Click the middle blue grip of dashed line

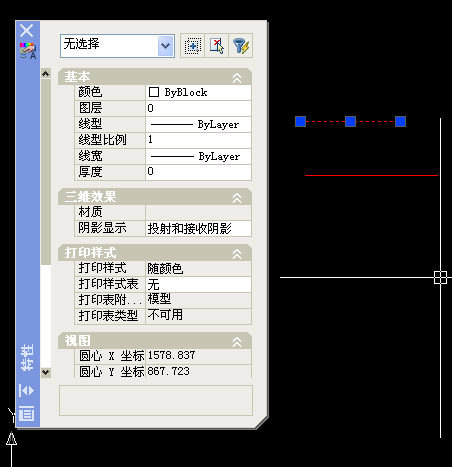click(350, 121)
